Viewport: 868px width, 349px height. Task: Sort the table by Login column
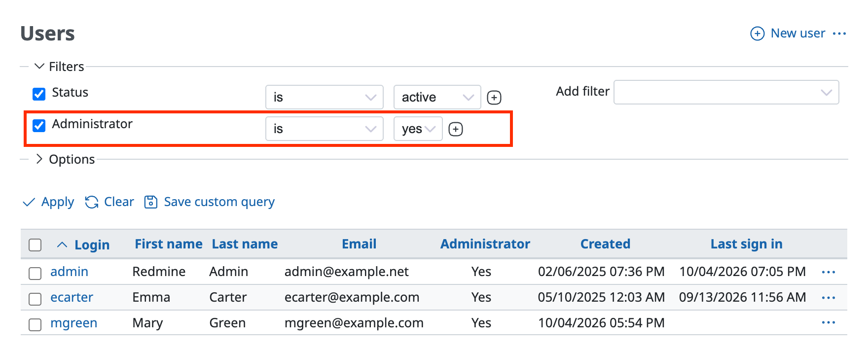click(x=92, y=245)
